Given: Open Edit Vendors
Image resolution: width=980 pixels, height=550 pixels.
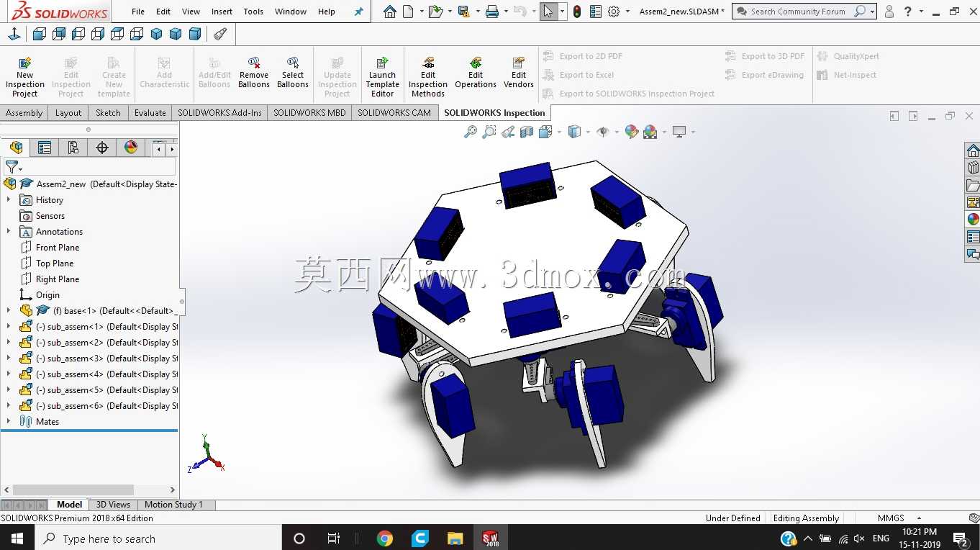Looking at the screenshot, I should (x=519, y=73).
